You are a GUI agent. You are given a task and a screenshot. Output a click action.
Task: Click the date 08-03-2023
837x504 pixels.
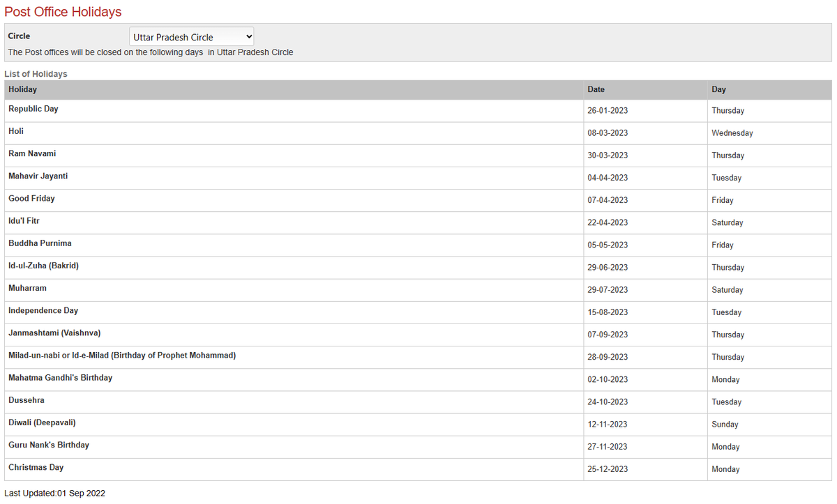point(608,133)
